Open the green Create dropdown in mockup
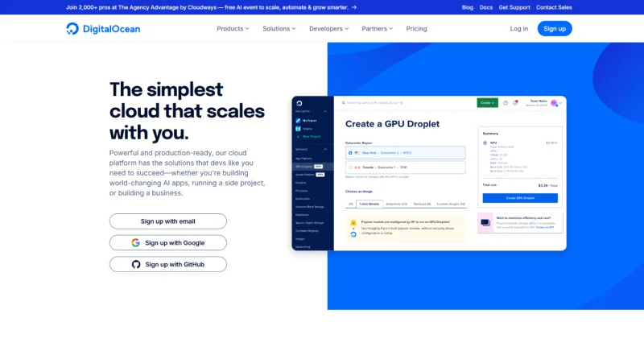 click(x=487, y=102)
